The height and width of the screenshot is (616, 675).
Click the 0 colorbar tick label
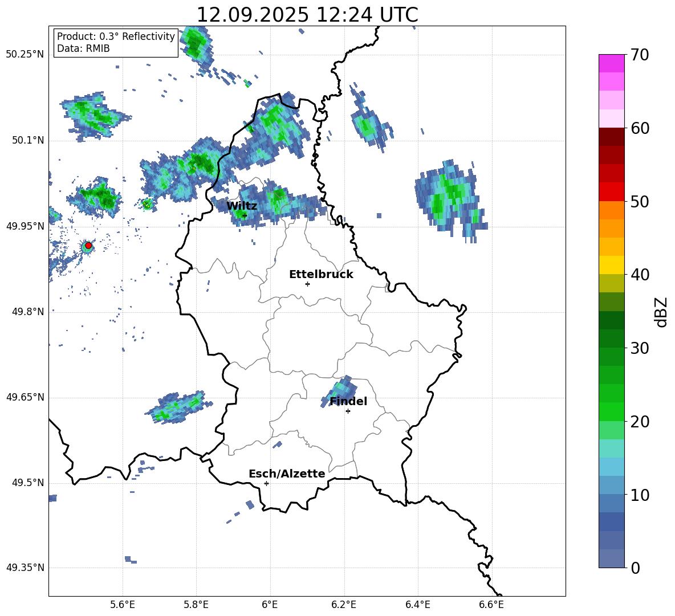pos(636,568)
